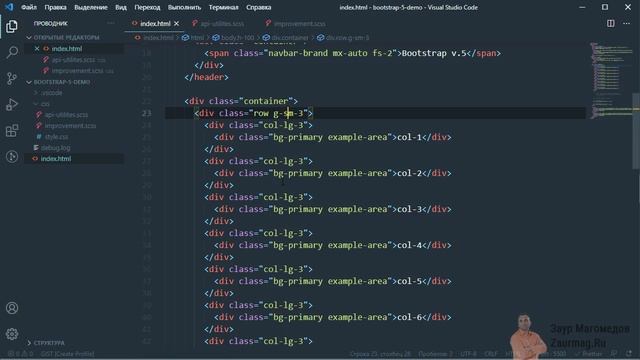
Task: Open the Справка menu
Action: click(x=259, y=7)
